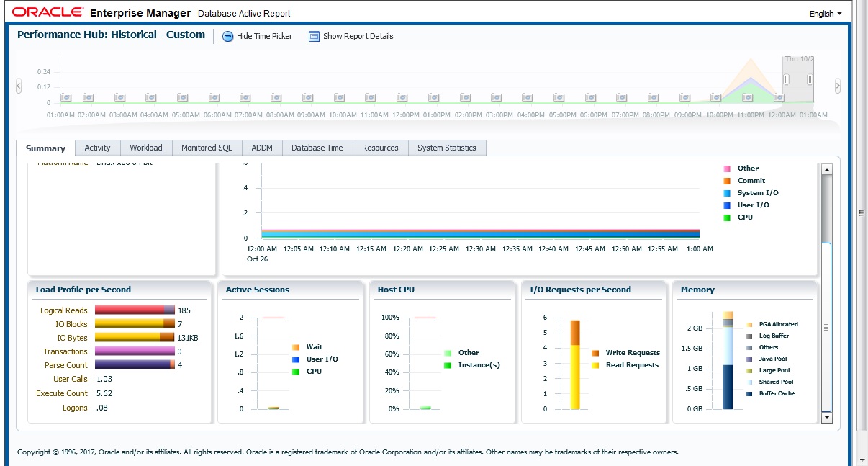This screenshot has height=466, width=868.
Task: Click the snapshot icon above 05:00PM
Action: [559, 97]
